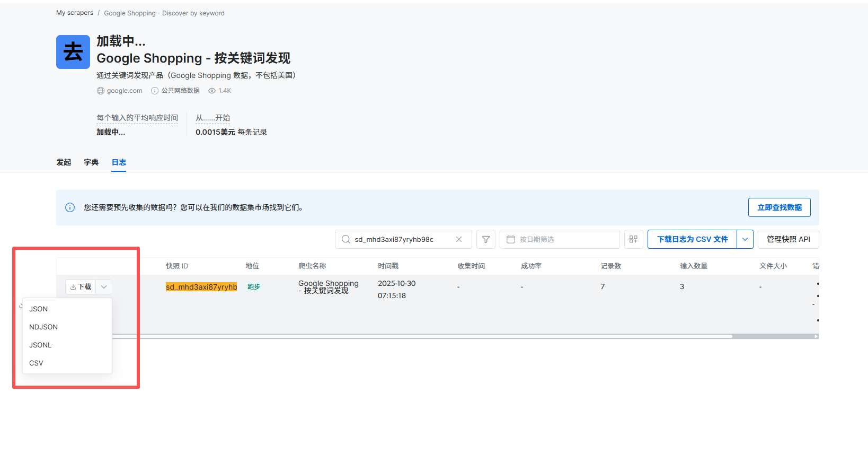
Task: Click the 爬虫名称 column header
Action: (312, 266)
